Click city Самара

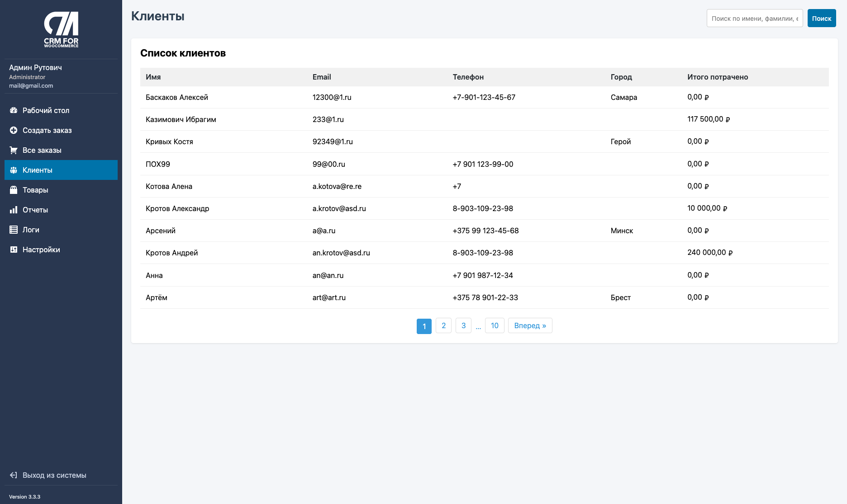tap(624, 97)
